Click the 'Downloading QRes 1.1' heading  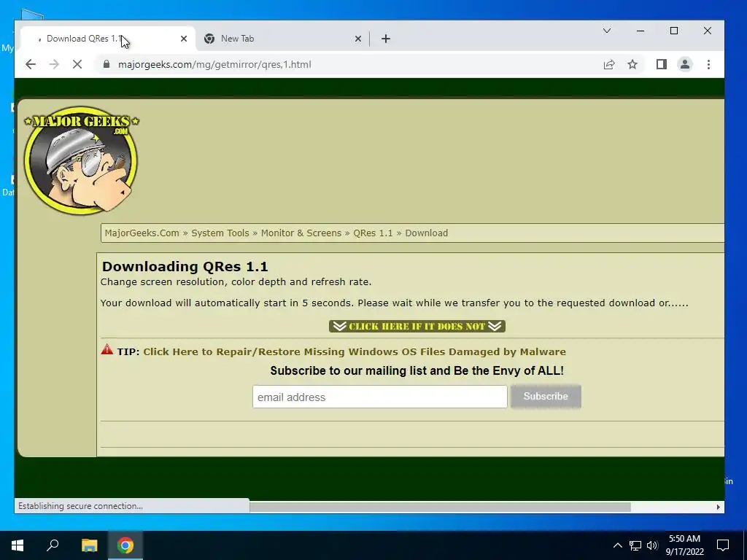(x=185, y=266)
